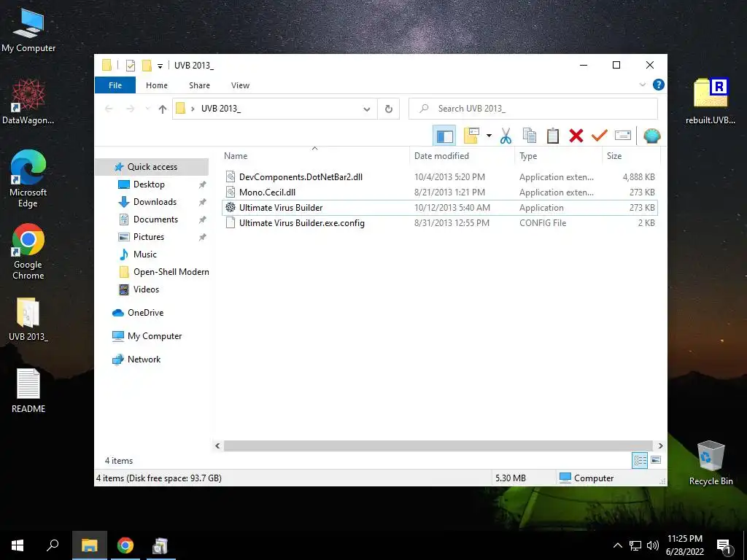
Task: Toggle the preview pane toolbar icon
Action: pos(444,136)
